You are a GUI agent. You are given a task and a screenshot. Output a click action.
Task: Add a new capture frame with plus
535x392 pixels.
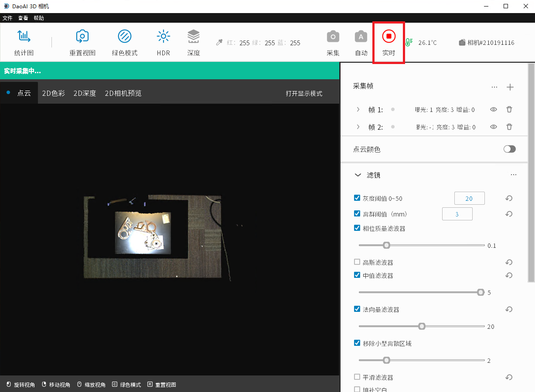[x=510, y=87]
